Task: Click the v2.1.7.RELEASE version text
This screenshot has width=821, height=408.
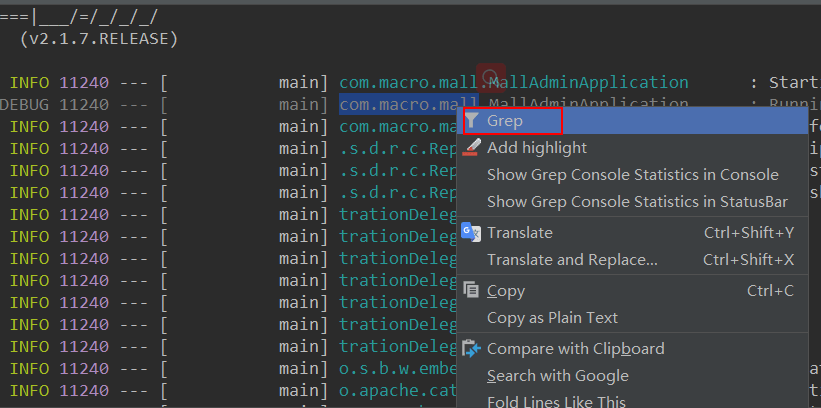Action: [x=98, y=38]
